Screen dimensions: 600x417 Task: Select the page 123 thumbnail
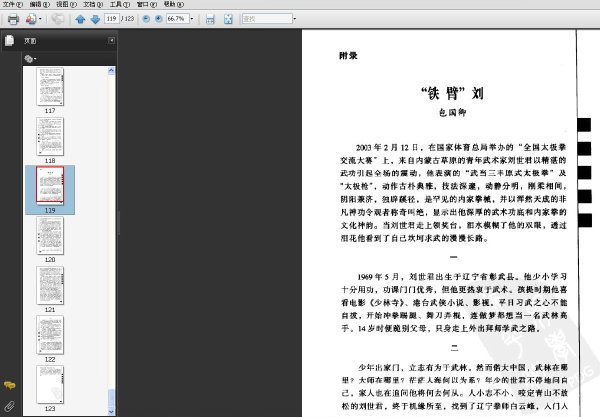coord(50,384)
